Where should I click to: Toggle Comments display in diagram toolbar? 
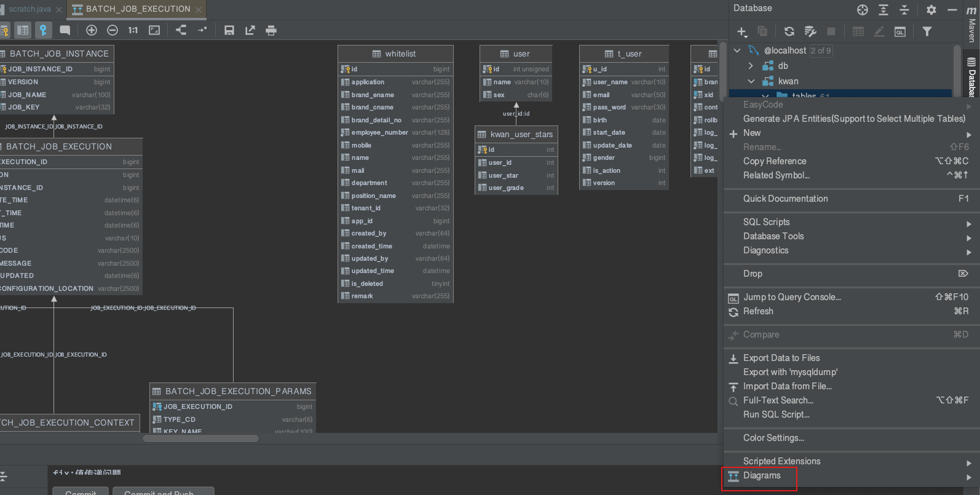(x=65, y=30)
